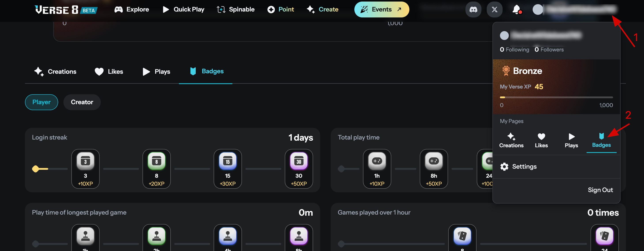This screenshot has width=644, height=251.
Task: Click the Verse XP progress bar
Action: (556, 97)
